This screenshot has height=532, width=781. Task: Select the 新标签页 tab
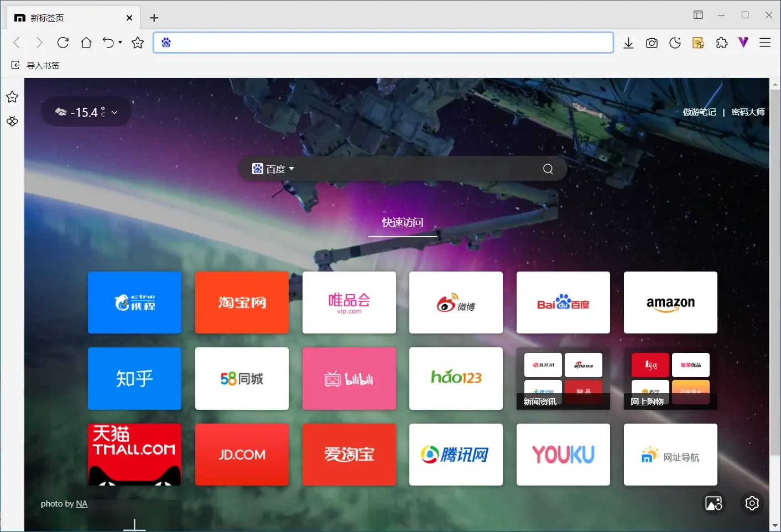point(74,18)
